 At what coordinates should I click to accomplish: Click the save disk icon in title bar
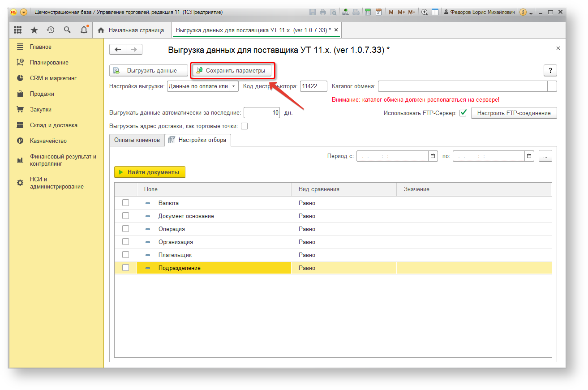point(313,12)
